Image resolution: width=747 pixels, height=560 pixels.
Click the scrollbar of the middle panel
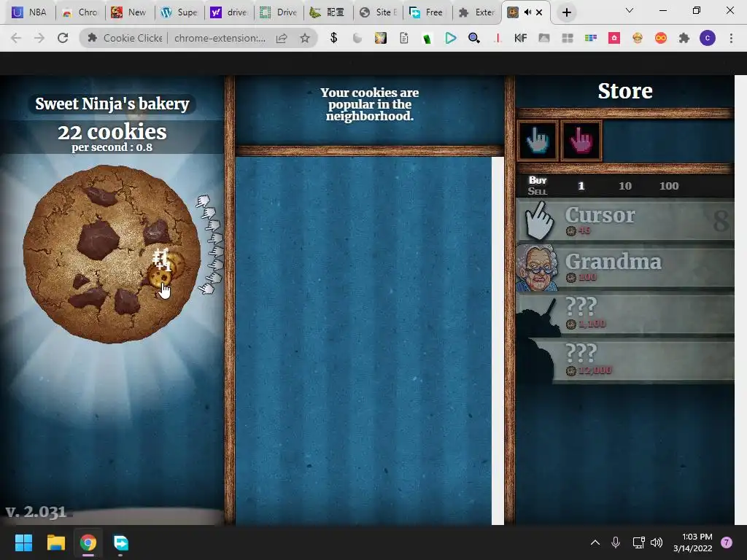(498, 341)
